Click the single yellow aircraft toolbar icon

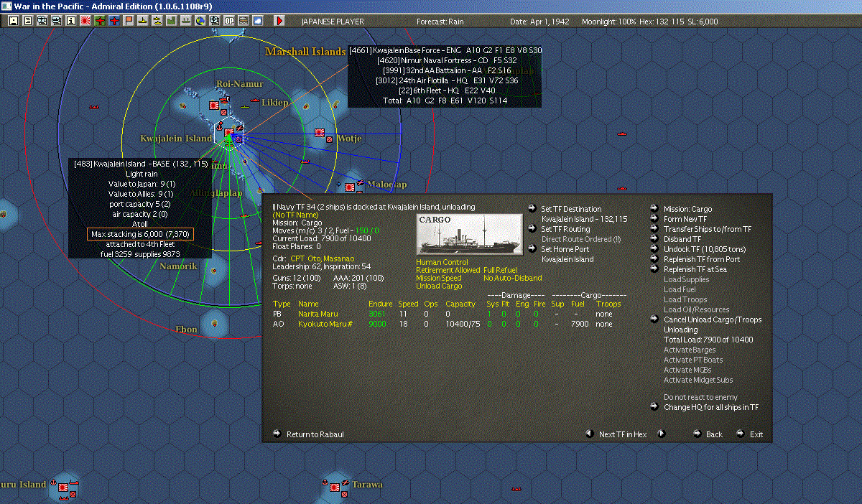[x=142, y=21]
